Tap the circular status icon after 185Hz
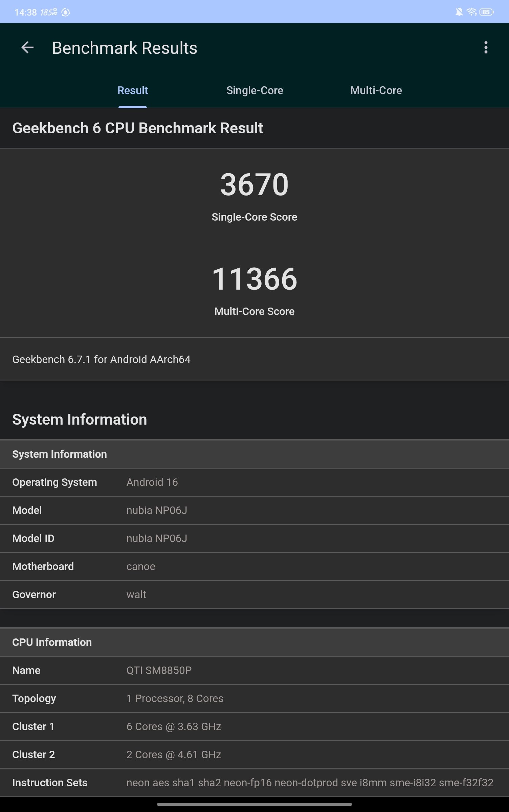This screenshot has height=812, width=509. tap(66, 13)
